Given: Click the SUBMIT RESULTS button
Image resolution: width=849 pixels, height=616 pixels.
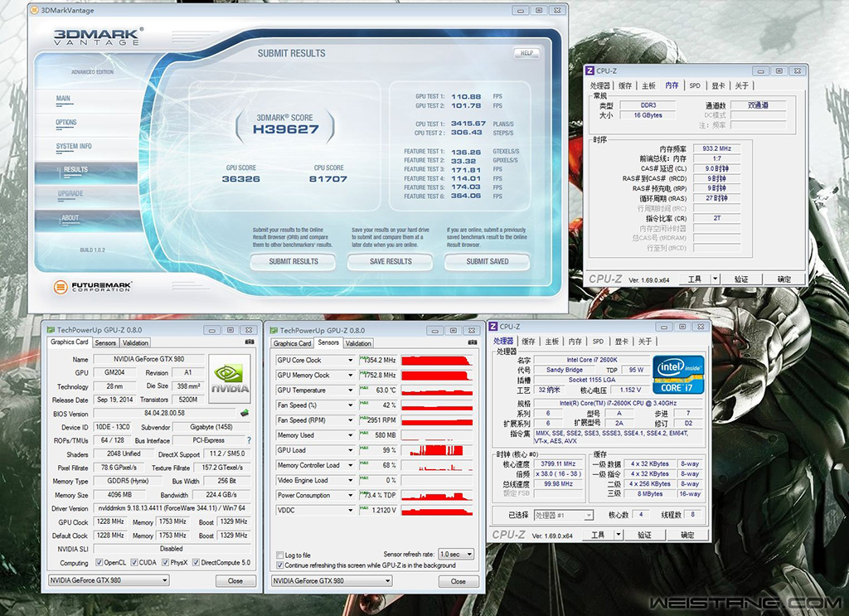Looking at the screenshot, I should click(294, 261).
